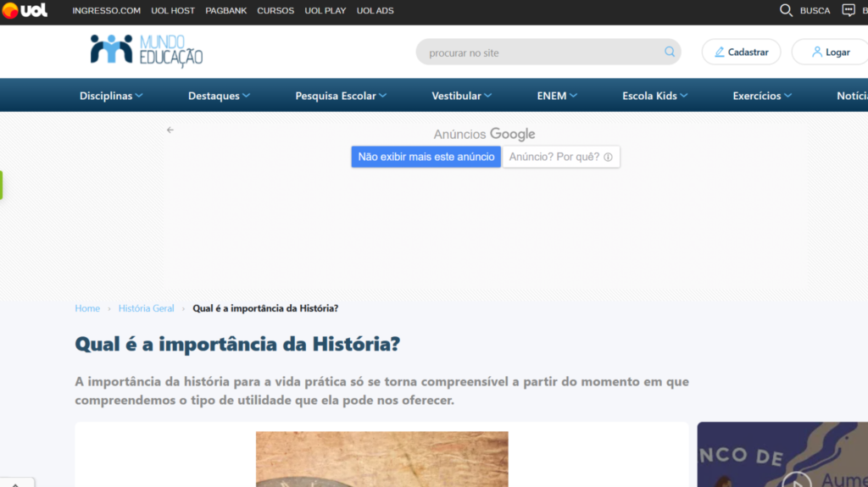868x487 pixels.
Task: Open the UOL HOST link
Action: [x=173, y=10]
